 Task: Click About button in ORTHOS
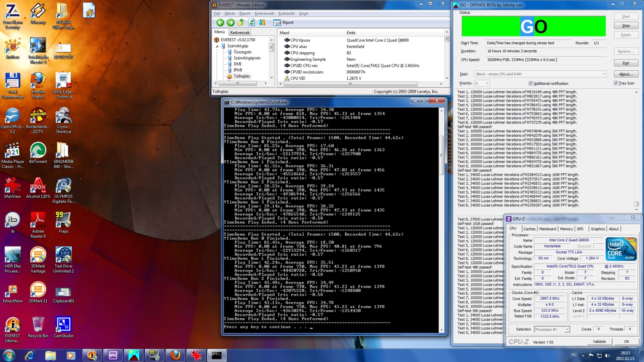[626, 74]
